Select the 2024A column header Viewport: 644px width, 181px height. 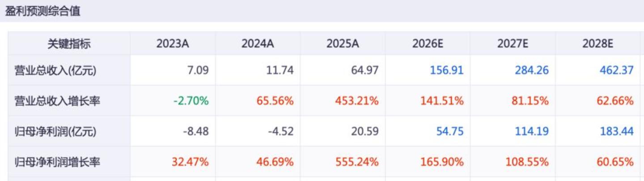(x=258, y=44)
